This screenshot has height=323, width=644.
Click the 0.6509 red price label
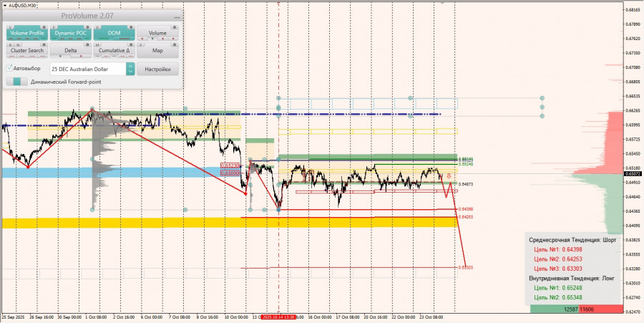(x=228, y=173)
